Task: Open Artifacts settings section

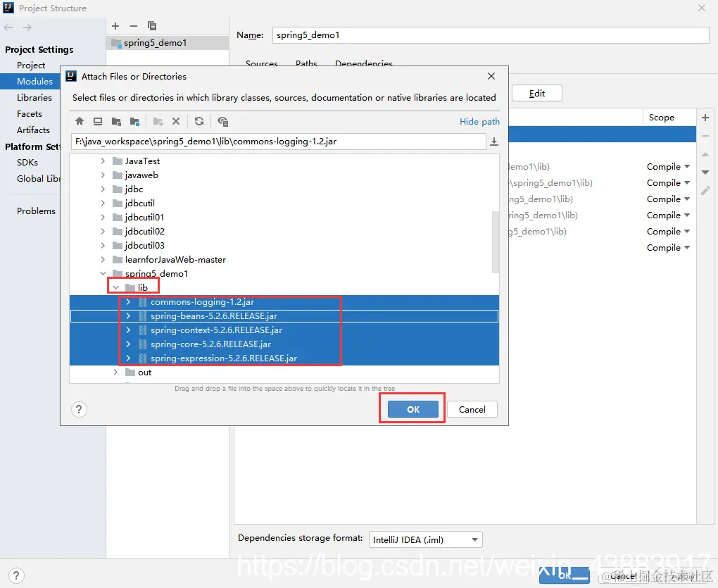Action: (33, 130)
